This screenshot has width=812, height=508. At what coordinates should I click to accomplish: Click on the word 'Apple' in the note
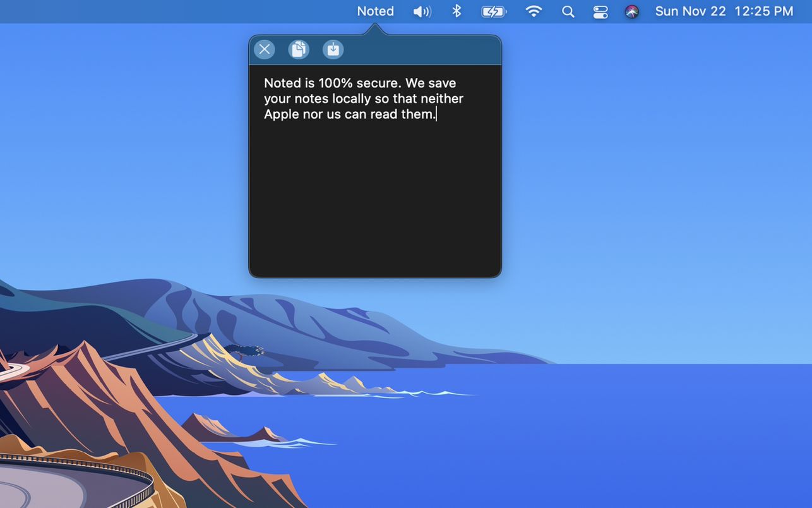coord(281,113)
